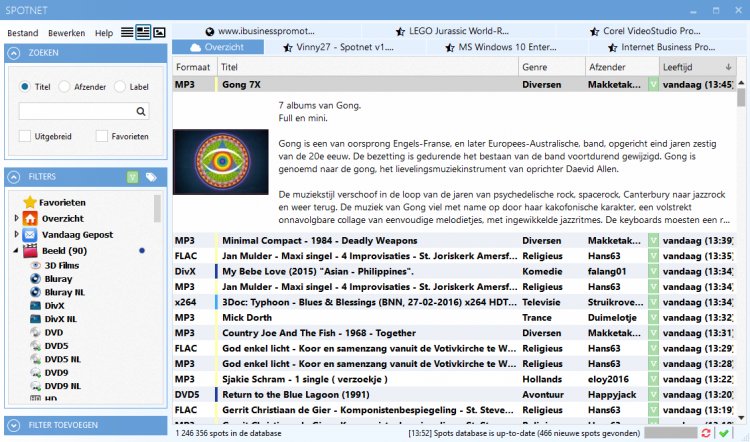Select the Sjakie Schram - 1 single row
Screen dimensions: 750x442
pyautogui.click(x=454, y=379)
